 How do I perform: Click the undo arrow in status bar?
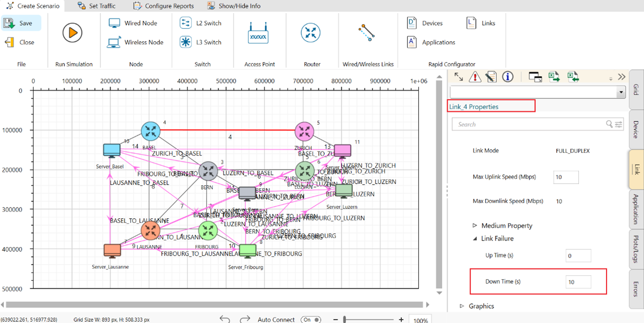pos(225,319)
